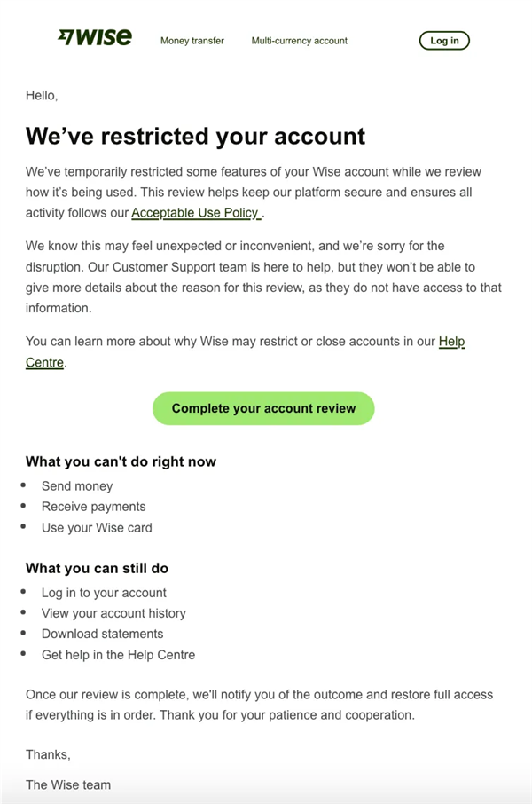The width and height of the screenshot is (532, 804).
Task: Click the "What you can still do" subheading
Action: click(x=97, y=568)
